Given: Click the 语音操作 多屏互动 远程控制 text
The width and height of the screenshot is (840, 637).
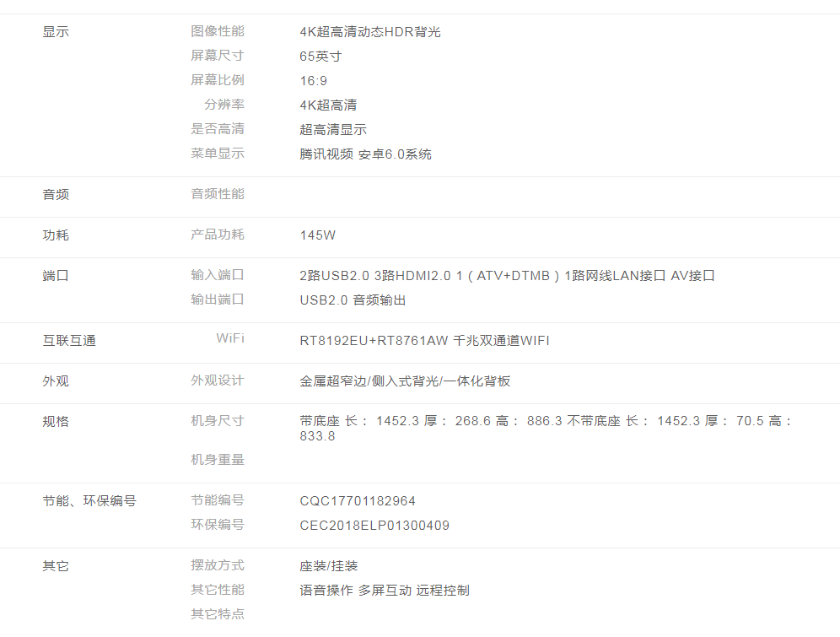Looking at the screenshot, I should click(385, 591).
